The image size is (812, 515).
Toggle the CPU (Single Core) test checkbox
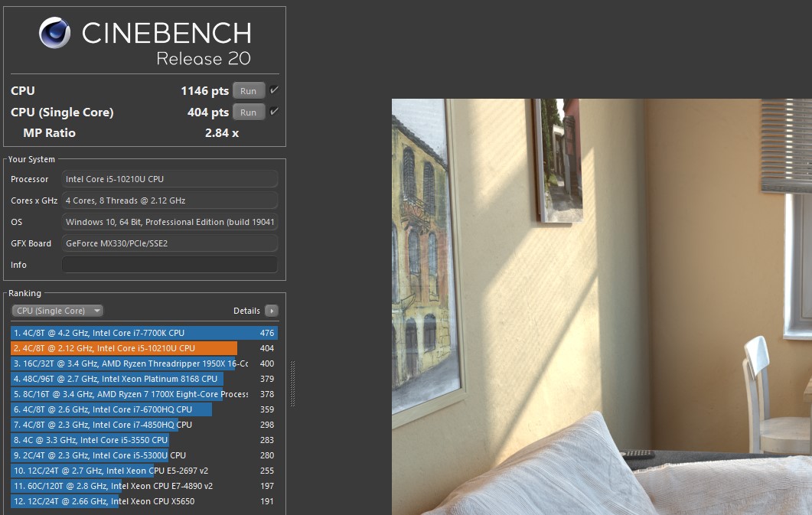point(274,111)
